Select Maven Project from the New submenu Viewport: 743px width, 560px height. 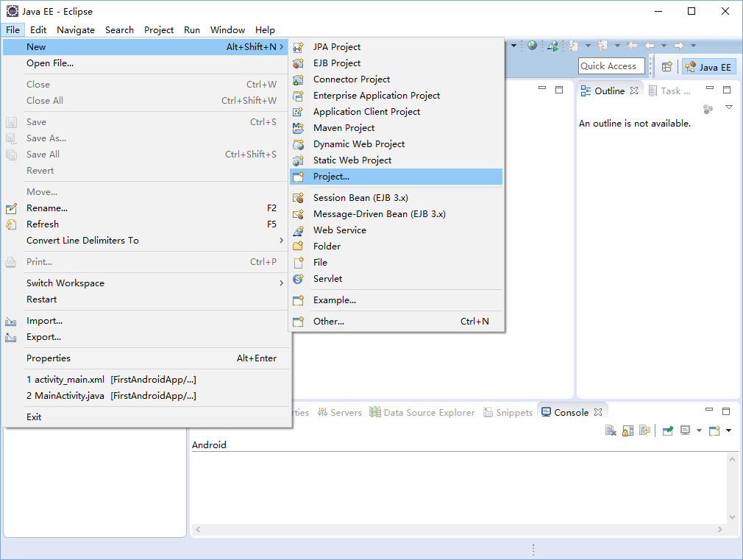[x=396, y=128]
